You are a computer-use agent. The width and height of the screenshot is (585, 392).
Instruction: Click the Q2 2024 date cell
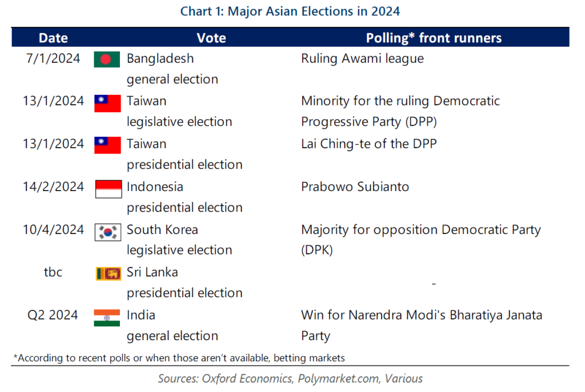point(53,315)
